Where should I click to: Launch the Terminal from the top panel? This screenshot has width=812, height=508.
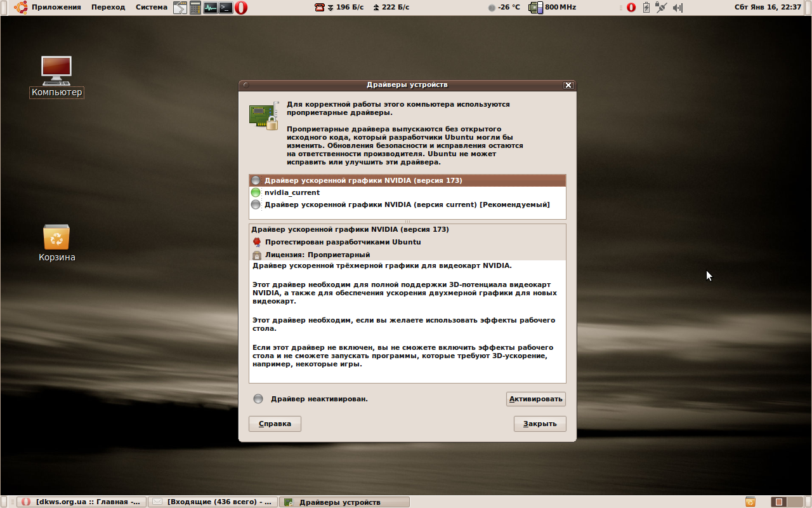226,8
